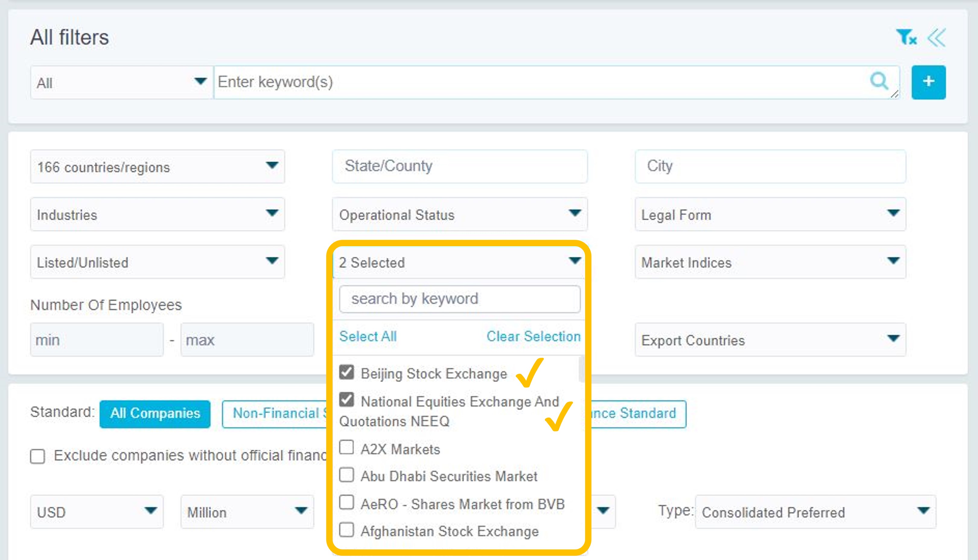The height and width of the screenshot is (560, 978).
Task: Click the clear filters funnel icon
Action: point(906,37)
